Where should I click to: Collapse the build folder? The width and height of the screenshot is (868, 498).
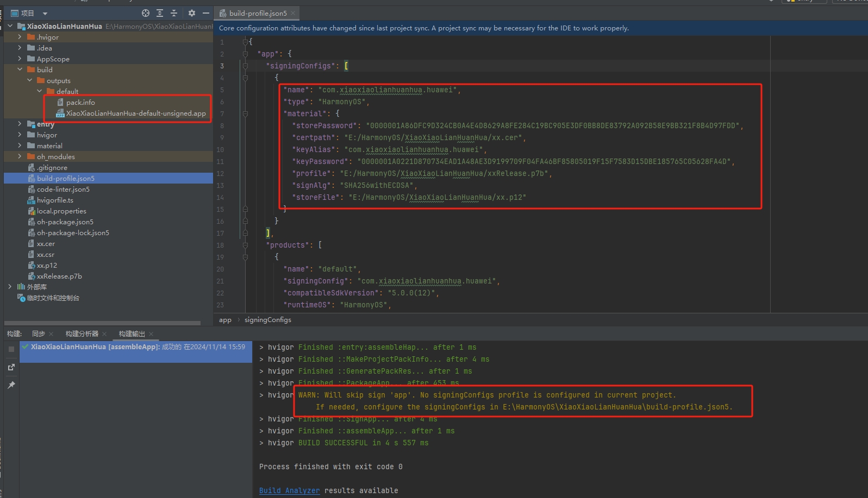pyautogui.click(x=20, y=70)
